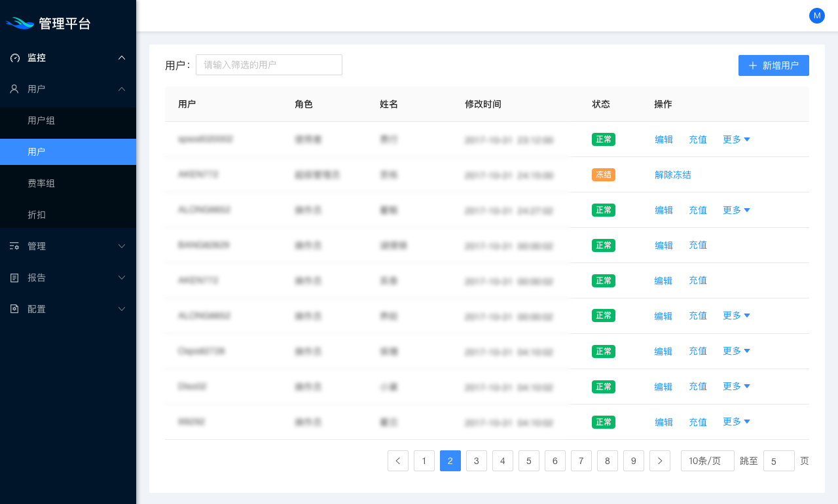Click the 配置 configuration icon

click(14, 309)
